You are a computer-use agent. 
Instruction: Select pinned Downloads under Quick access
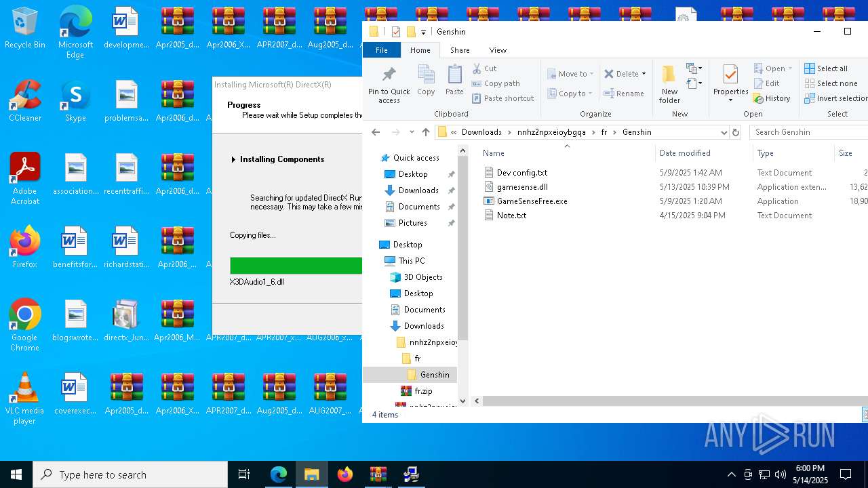pos(418,190)
